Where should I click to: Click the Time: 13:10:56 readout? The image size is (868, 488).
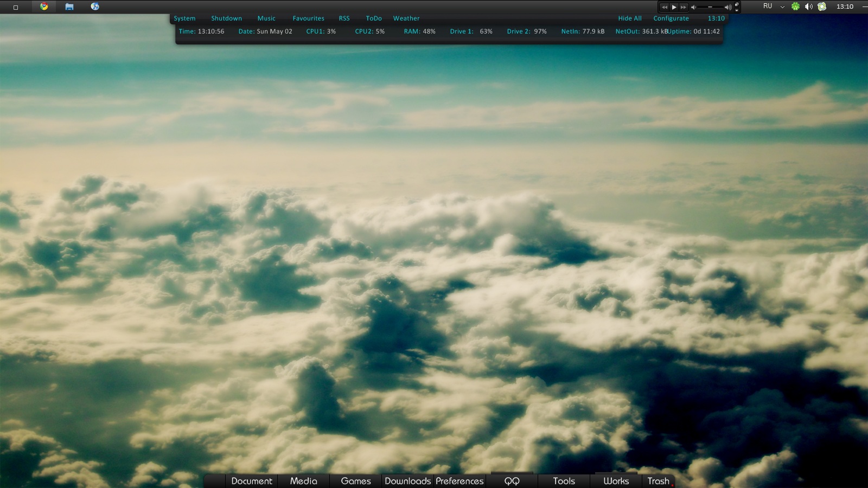pos(201,31)
